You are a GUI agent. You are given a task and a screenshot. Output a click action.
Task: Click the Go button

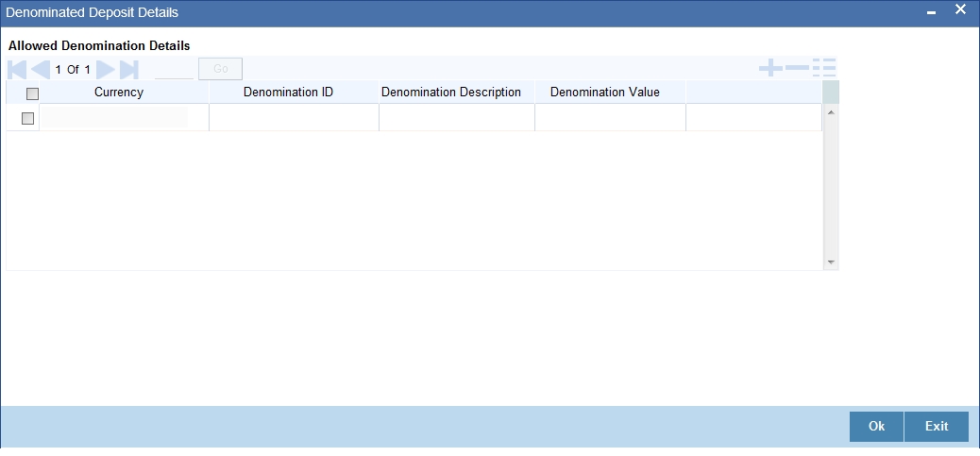coord(220,69)
